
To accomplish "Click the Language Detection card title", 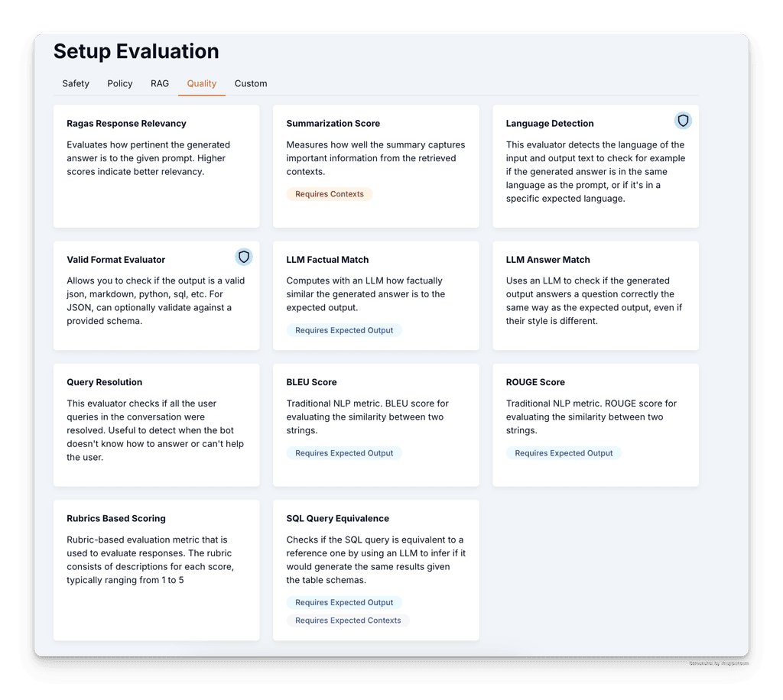I will [550, 123].
